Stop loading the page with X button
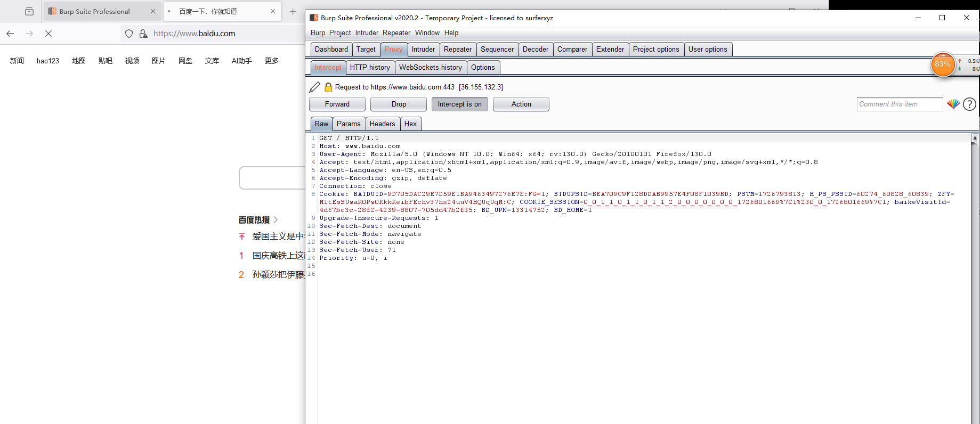Screen dimensions: 980x424 coord(48,34)
